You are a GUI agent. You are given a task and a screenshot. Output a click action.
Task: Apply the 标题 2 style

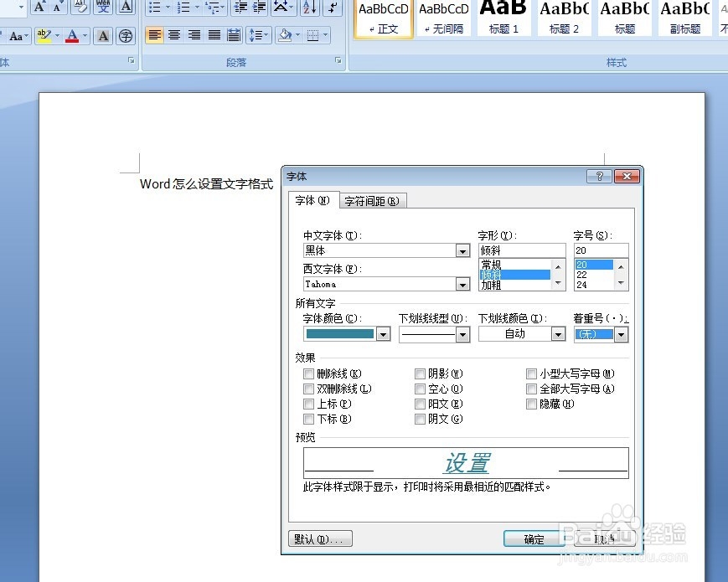[564, 18]
